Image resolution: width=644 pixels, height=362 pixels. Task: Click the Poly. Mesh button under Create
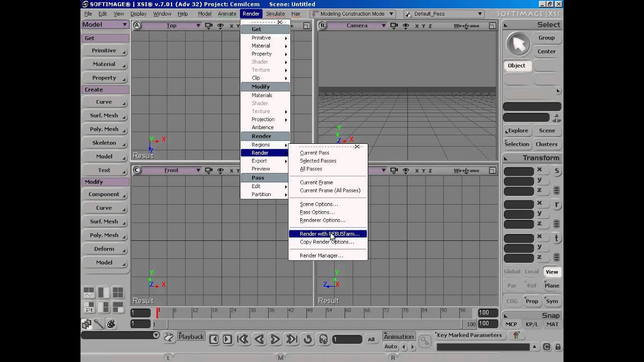click(x=105, y=129)
